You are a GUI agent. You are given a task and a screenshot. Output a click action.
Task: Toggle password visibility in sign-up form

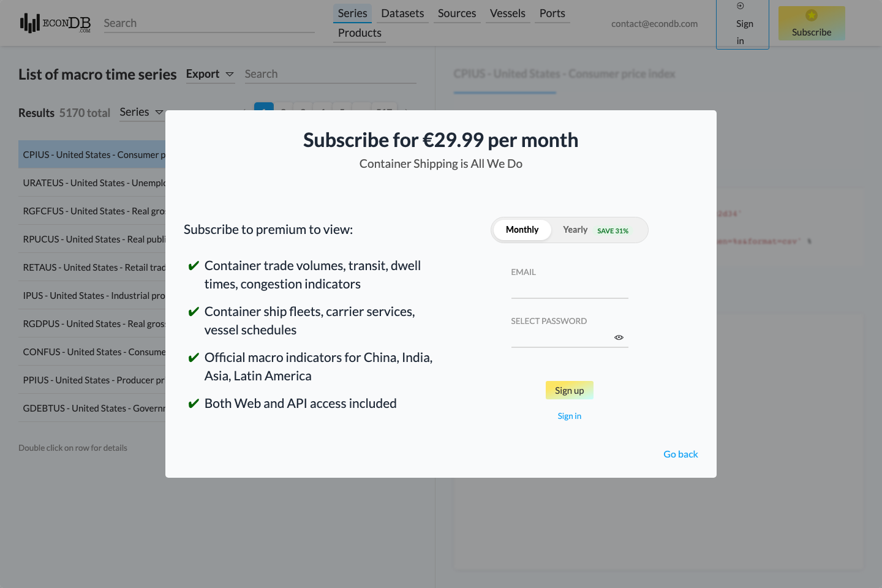pyautogui.click(x=618, y=337)
